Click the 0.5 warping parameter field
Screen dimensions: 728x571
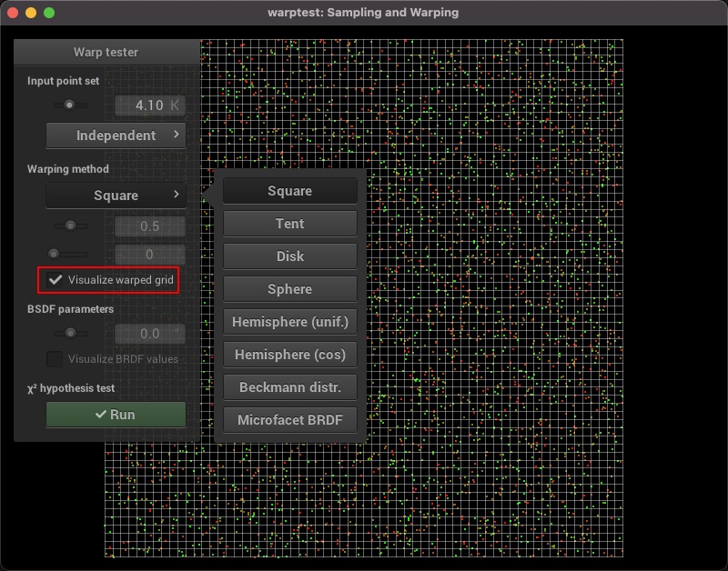[x=149, y=225]
